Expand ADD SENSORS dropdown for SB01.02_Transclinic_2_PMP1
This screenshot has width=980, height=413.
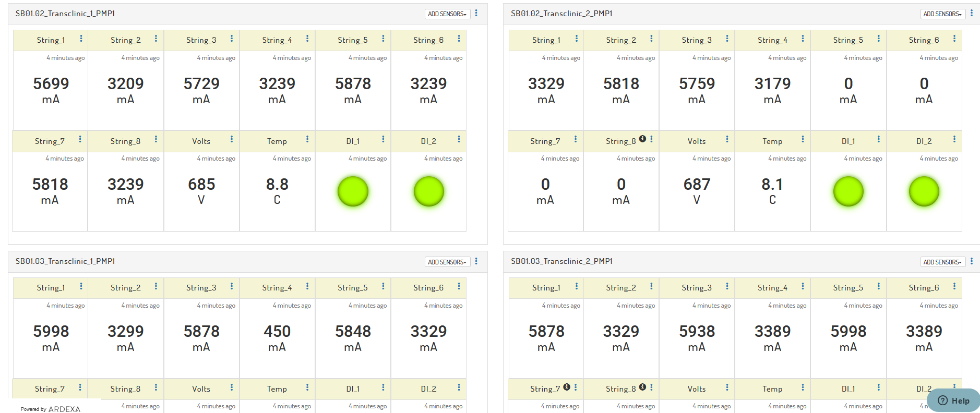(x=942, y=14)
